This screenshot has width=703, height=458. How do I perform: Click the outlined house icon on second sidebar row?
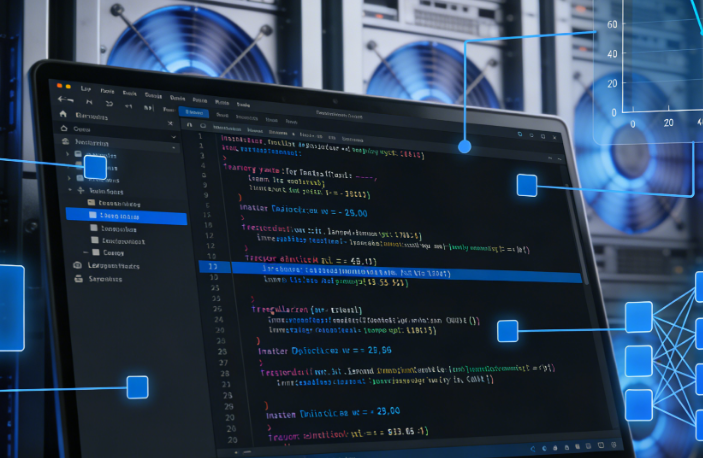coord(64,128)
